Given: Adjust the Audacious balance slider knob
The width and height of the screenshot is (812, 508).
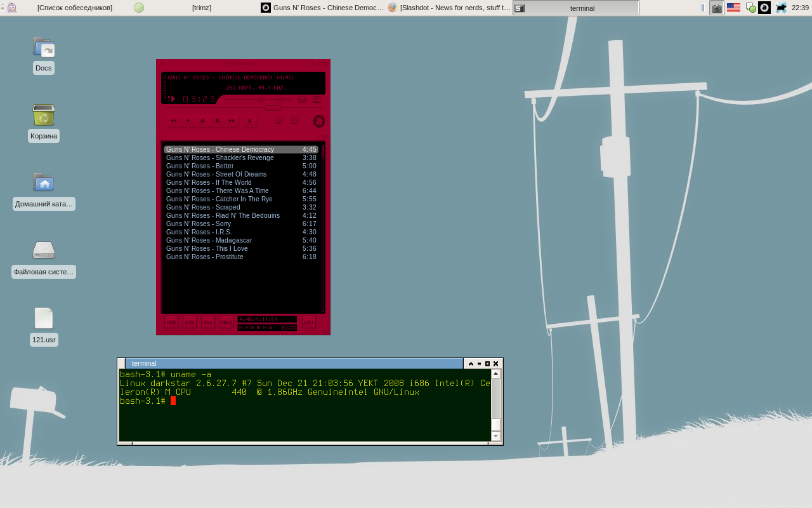Looking at the screenshot, I should click(x=280, y=100).
